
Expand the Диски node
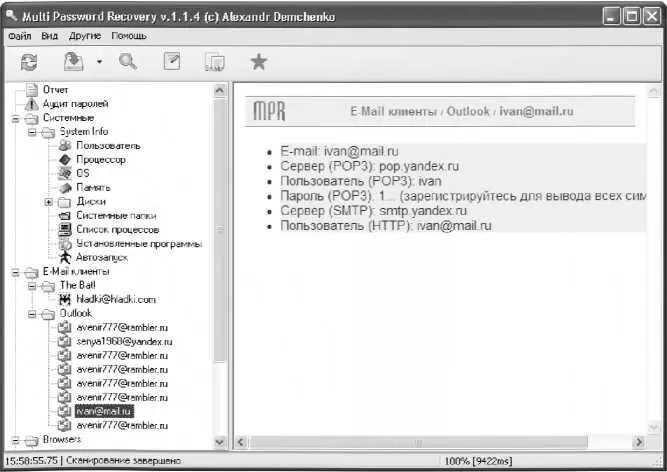tap(48, 202)
